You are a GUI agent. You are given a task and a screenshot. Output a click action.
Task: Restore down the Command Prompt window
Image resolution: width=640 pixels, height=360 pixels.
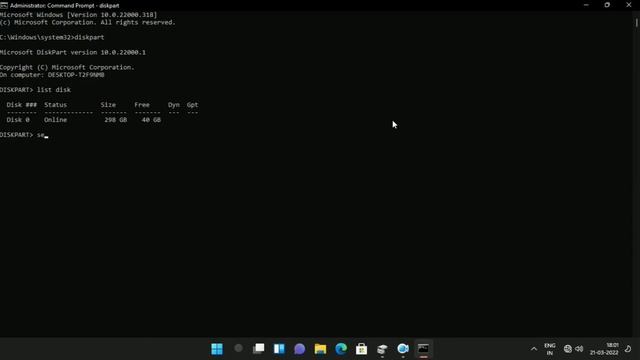coord(607,5)
